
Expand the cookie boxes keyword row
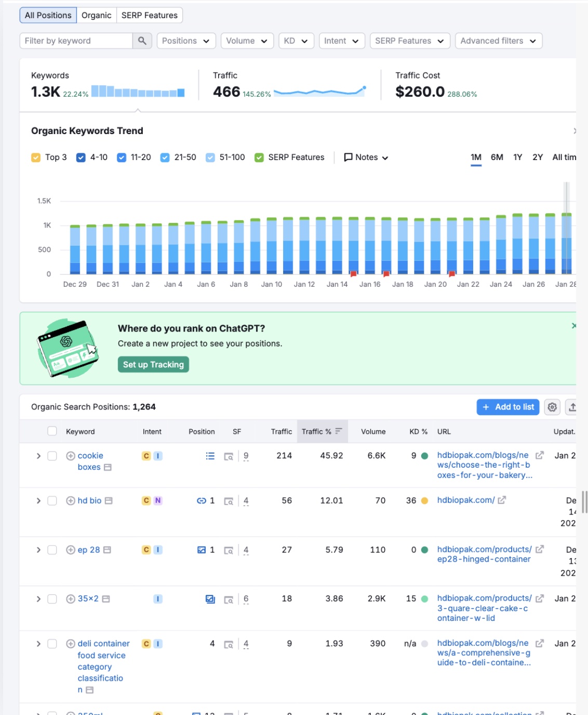38,456
